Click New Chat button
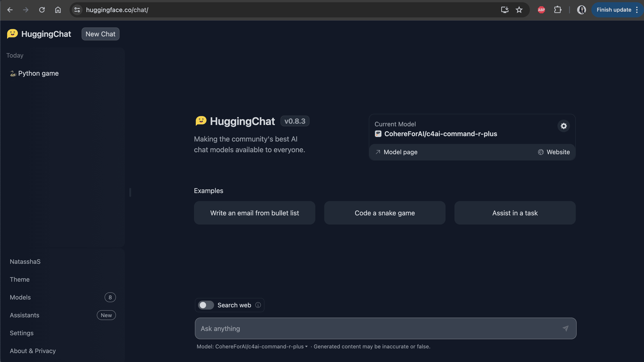644x362 pixels. click(x=100, y=34)
